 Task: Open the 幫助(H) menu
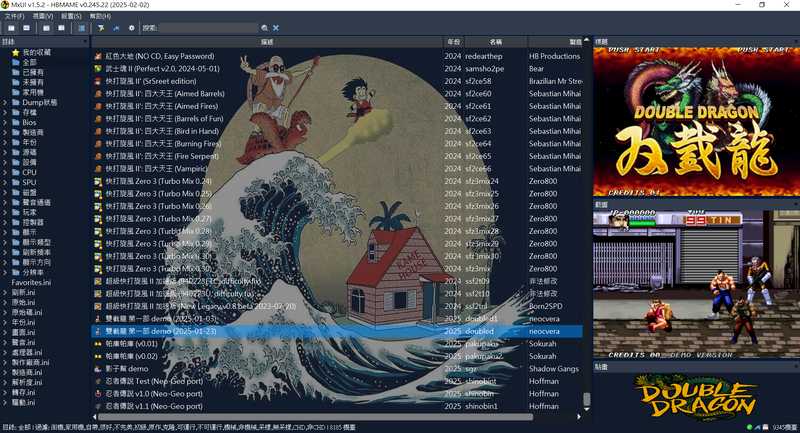[100, 16]
